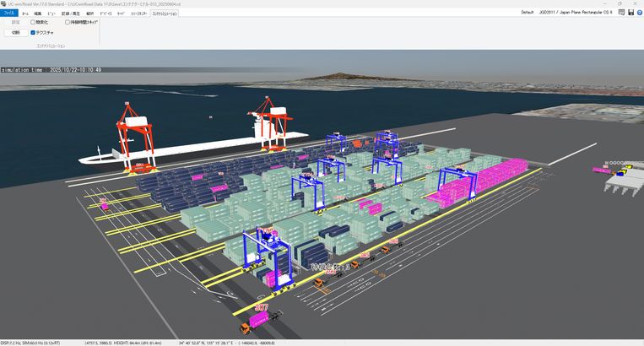Screen dimensions: 644x346
Task: Open the ビュー ribbon tab
Action: pyautogui.click(x=52, y=14)
